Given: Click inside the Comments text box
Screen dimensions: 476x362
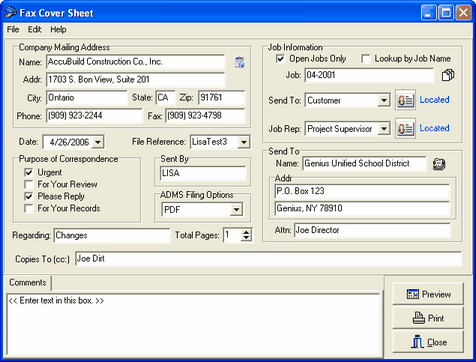Looking at the screenshot, I should tap(194, 324).
